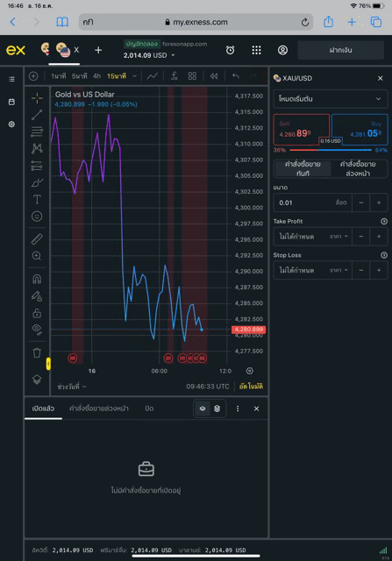Viewport: 392px width, 561px height.
Task: Select the pending order tab
Action: (x=358, y=169)
